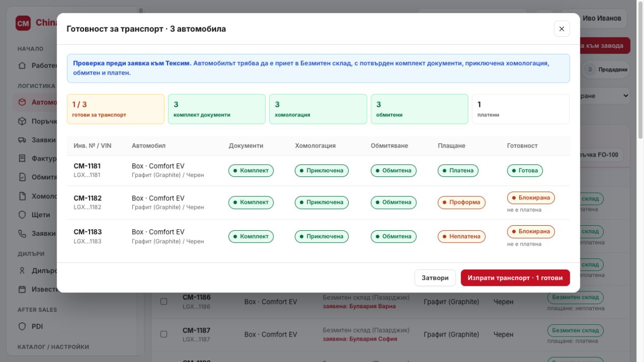Tick the checkbox for row CM-1186

pyautogui.click(x=164, y=301)
